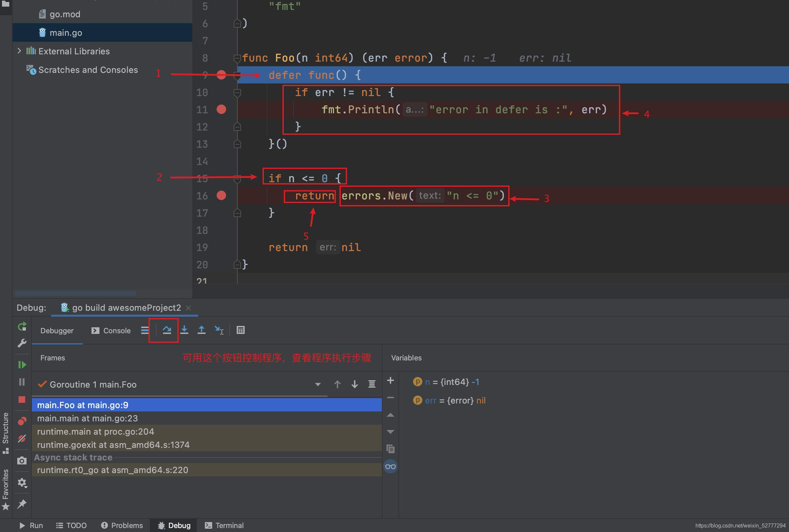
Task: Collapse func Foo fold marker line 8
Action: pos(237,58)
